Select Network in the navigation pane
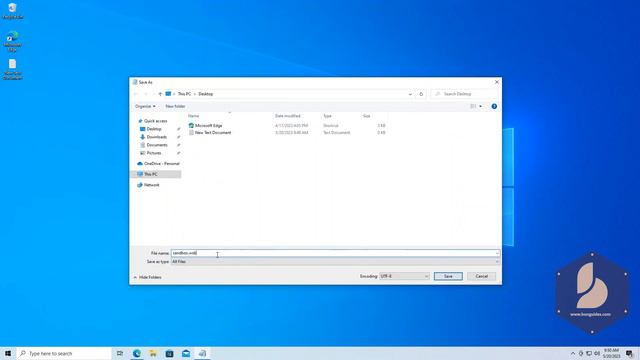Screen dimensions: 640x360 (x=151, y=185)
